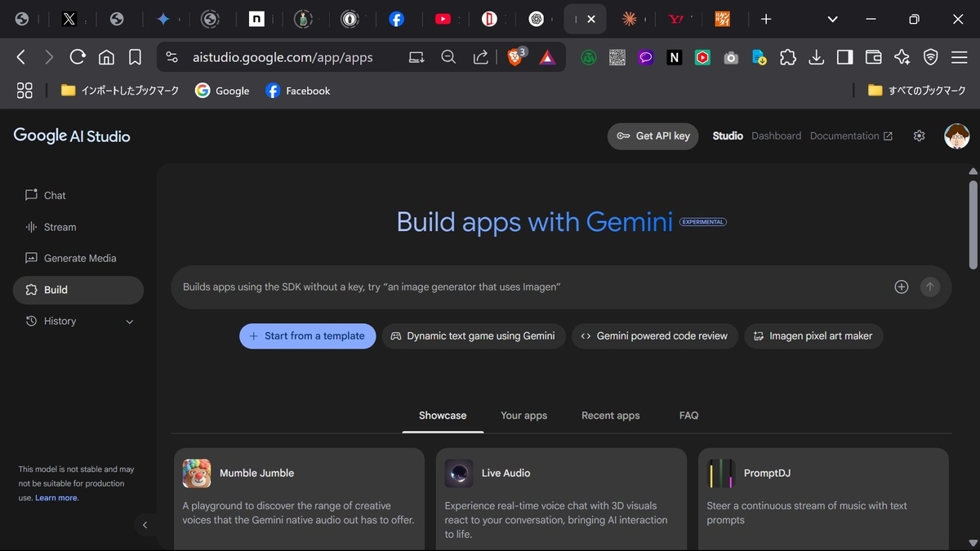This screenshot has height=551, width=980.
Task: Click the address bar URL
Action: (283, 57)
